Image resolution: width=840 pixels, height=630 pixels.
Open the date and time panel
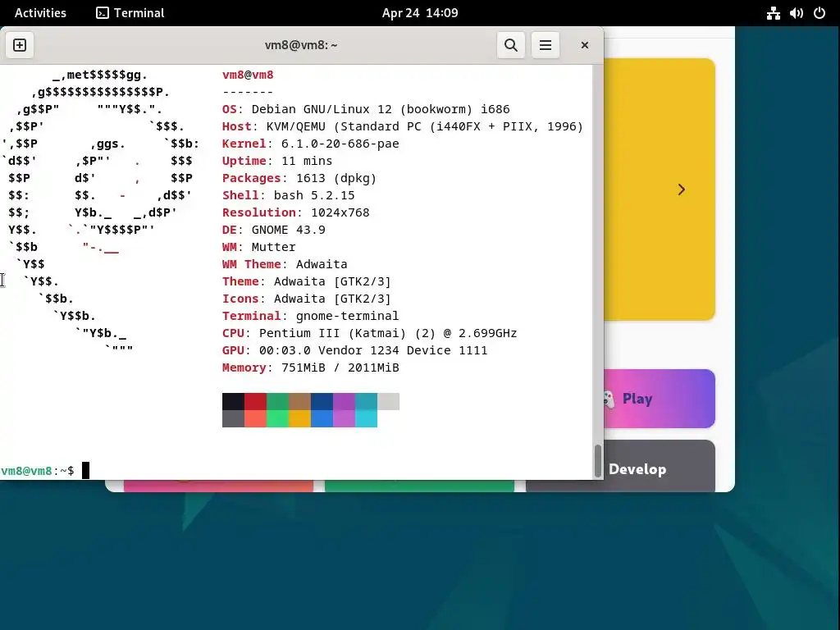pos(420,13)
